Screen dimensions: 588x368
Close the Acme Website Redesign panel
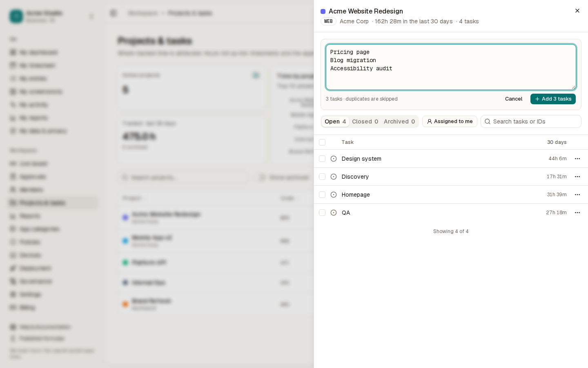point(577,11)
